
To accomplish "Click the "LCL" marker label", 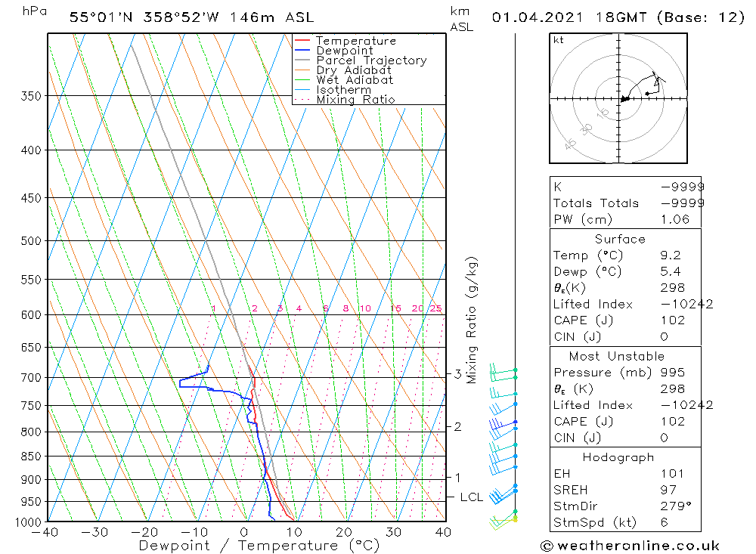I will click(471, 497).
